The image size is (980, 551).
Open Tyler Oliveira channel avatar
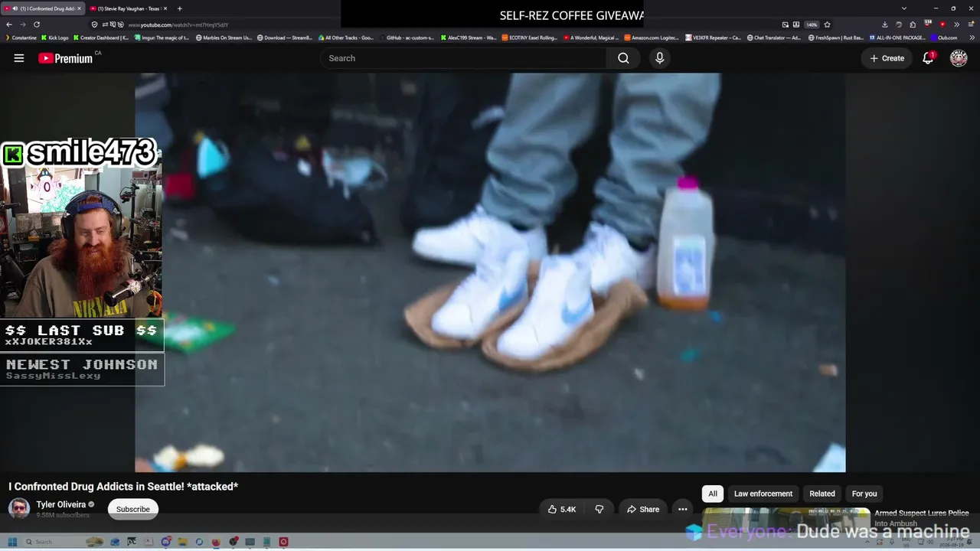(x=19, y=508)
